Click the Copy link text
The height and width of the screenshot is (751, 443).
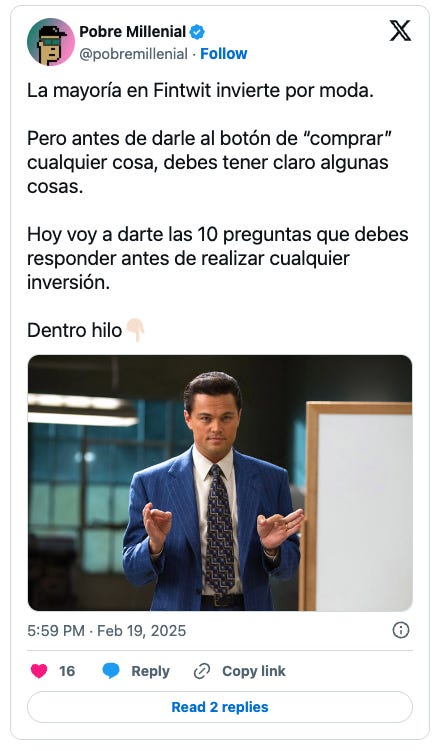coord(254,671)
